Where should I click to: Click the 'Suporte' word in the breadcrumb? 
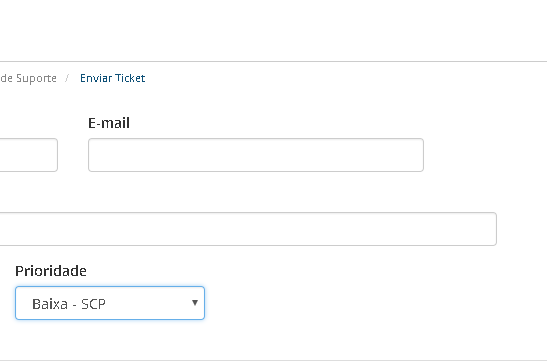[36, 78]
